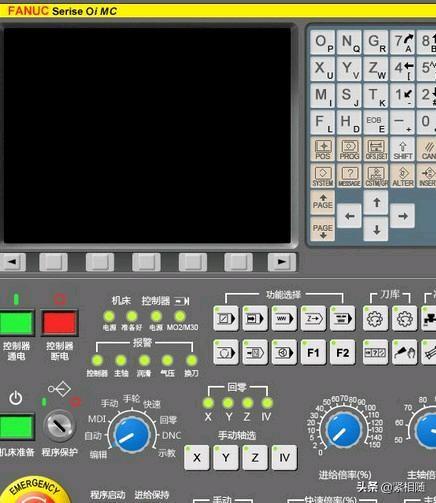
Task: Click the INSERT edit key
Action: (x=427, y=176)
